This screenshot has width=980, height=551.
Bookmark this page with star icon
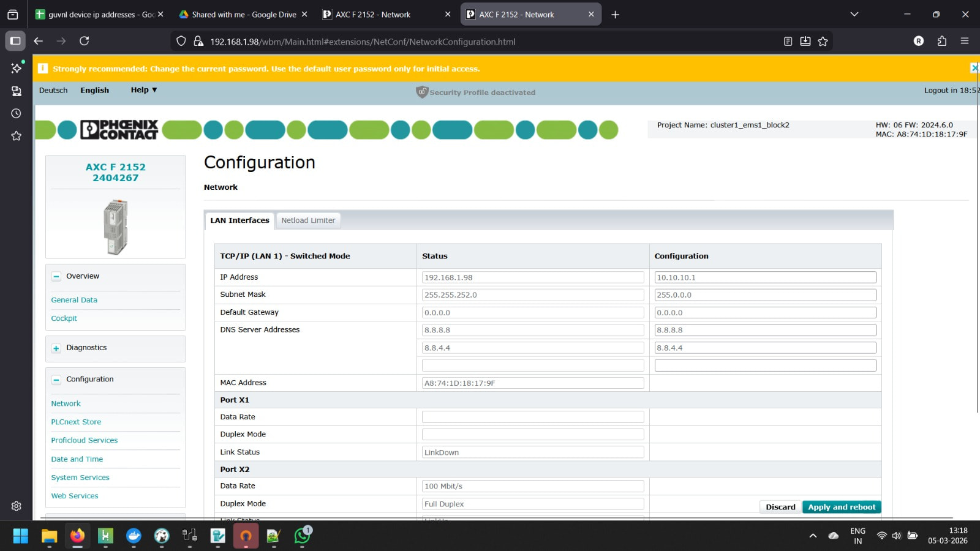pyautogui.click(x=823, y=41)
